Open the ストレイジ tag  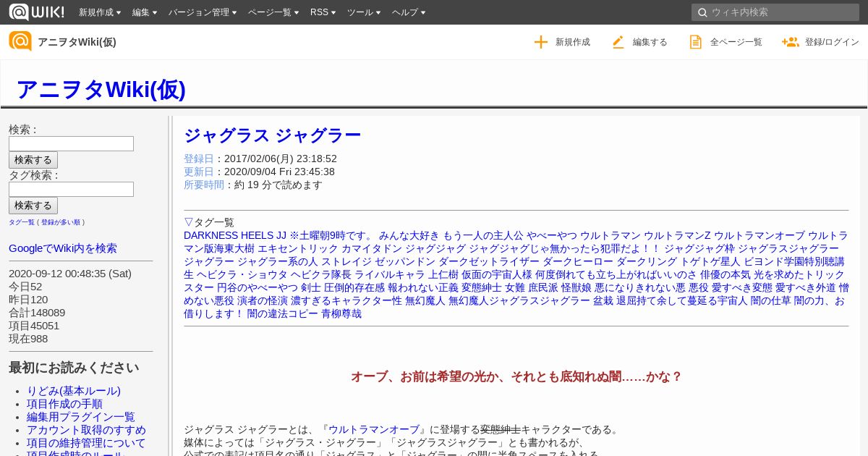tap(346, 261)
